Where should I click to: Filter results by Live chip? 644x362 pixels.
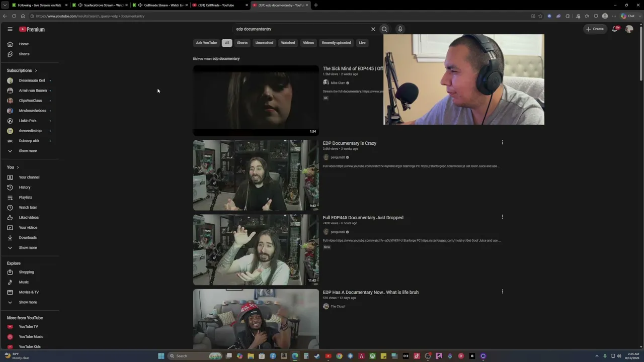tap(362, 43)
